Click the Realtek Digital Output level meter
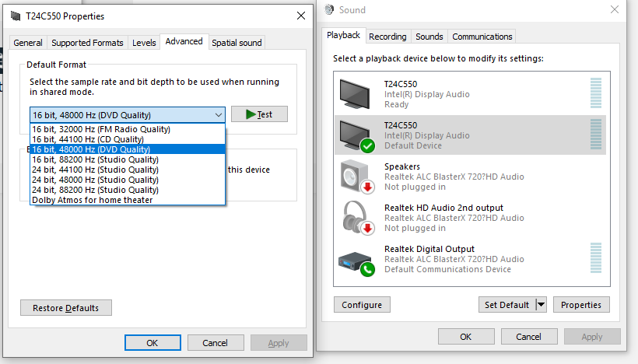The height and width of the screenshot is (364, 638). [596, 258]
